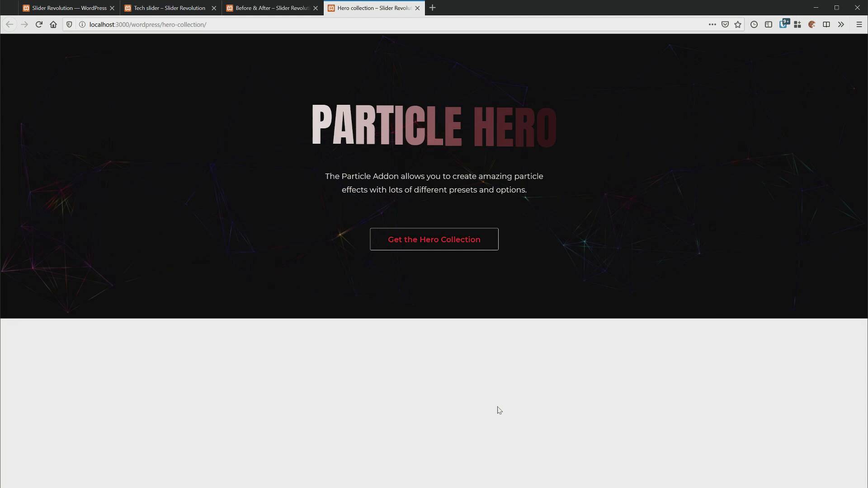The height and width of the screenshot is (488, 868).
Task: Open page actions three-dot menu
Action: [712, 24]
